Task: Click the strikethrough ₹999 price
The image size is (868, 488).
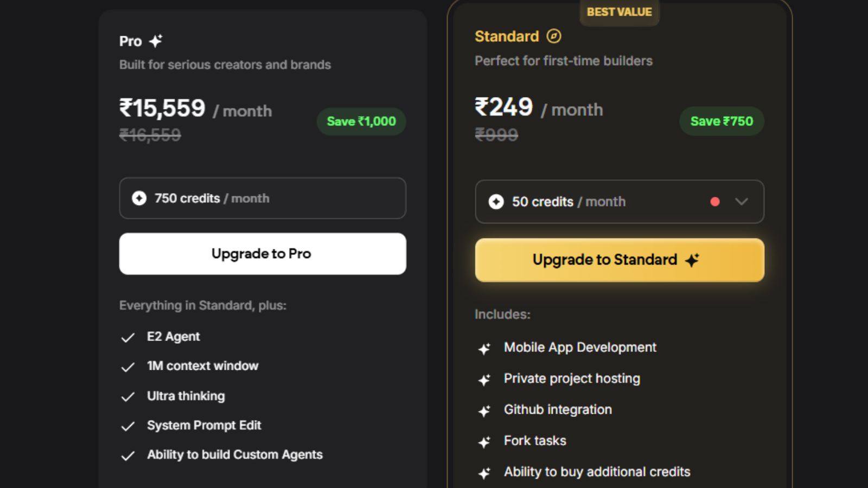Action: coord(496,135)
